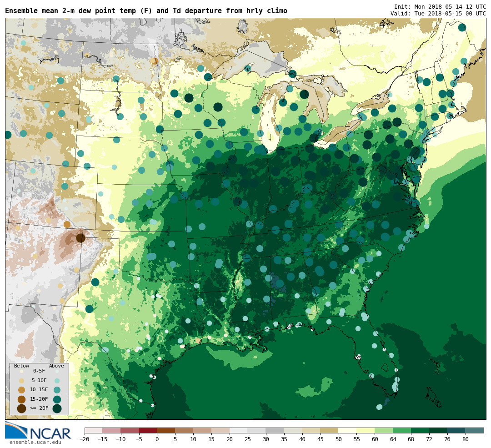Pick the -20 to -15 color bar swatch
The width and height of the screenshot is (491, 448).
click(94, 430)
